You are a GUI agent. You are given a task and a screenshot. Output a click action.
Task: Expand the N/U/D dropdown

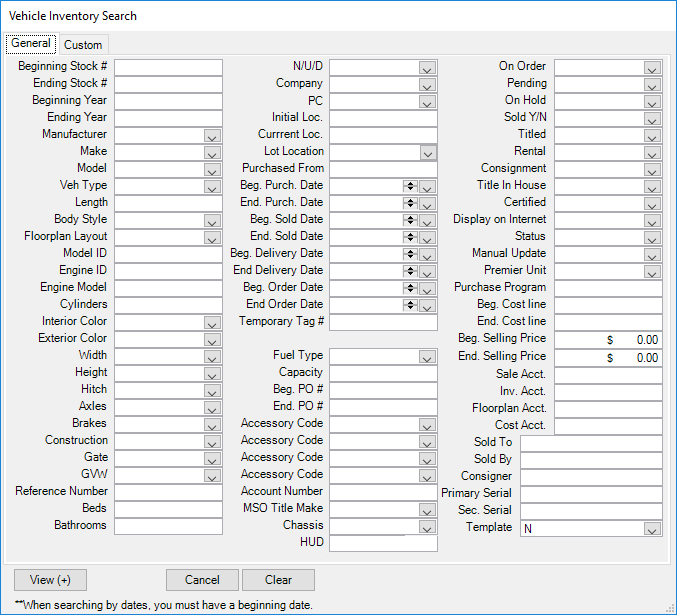pyautogui.click(x=427, y=68)
